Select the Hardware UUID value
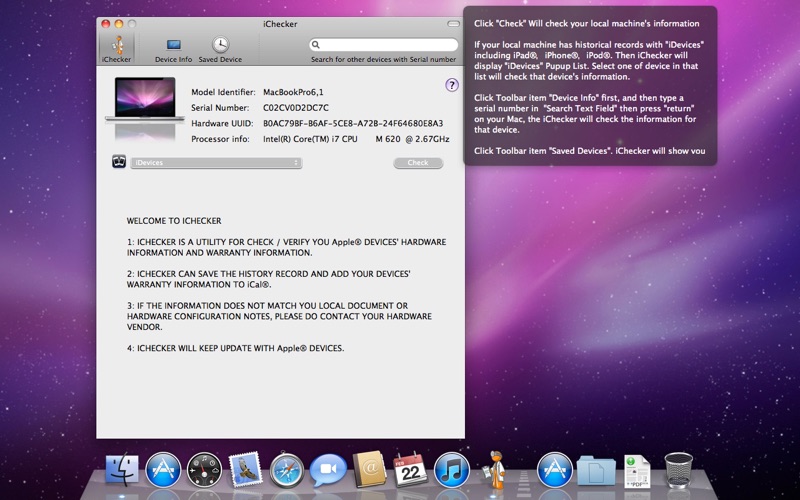Viewport: 800px width, 500px height. click(353, 123)
